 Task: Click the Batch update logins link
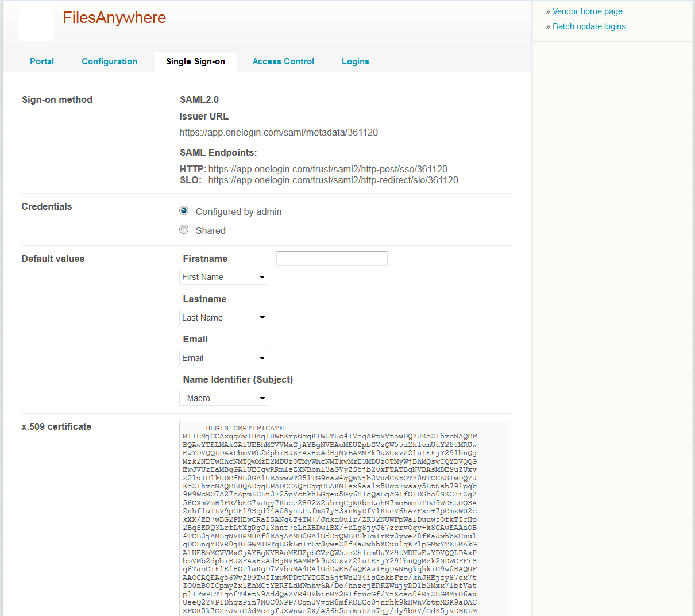(x=589, y=26)
